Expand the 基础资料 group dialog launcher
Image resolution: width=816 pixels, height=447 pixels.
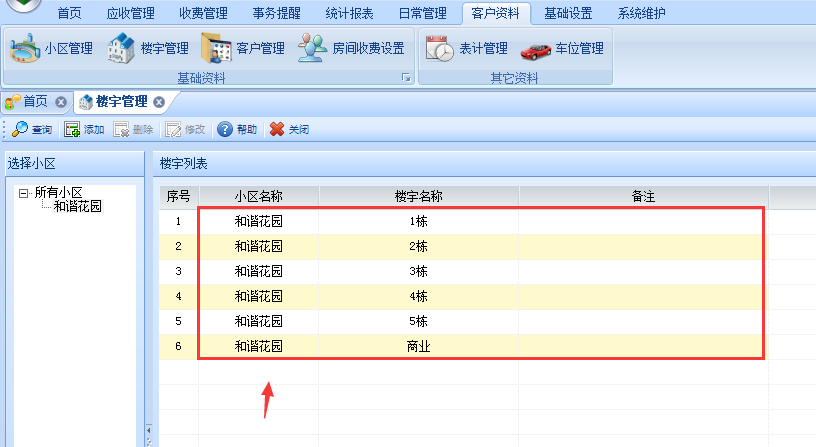[406, 78]
